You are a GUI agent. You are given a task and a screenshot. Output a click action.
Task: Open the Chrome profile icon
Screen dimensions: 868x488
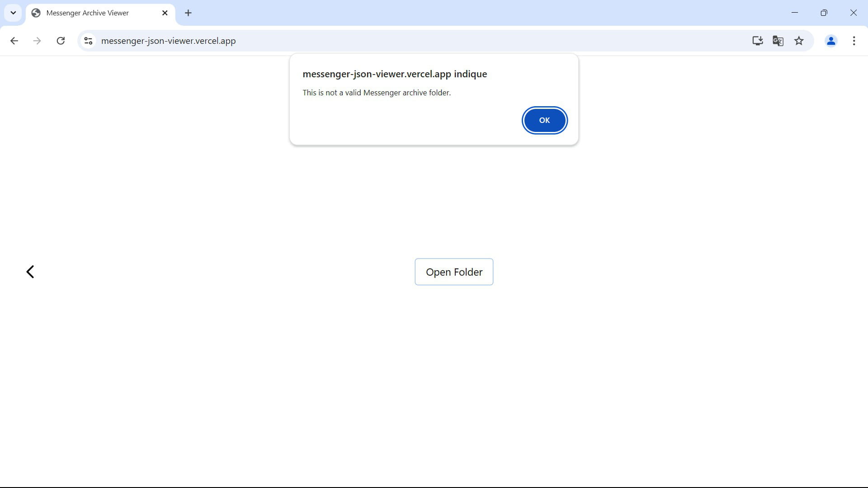pos(831,41)
